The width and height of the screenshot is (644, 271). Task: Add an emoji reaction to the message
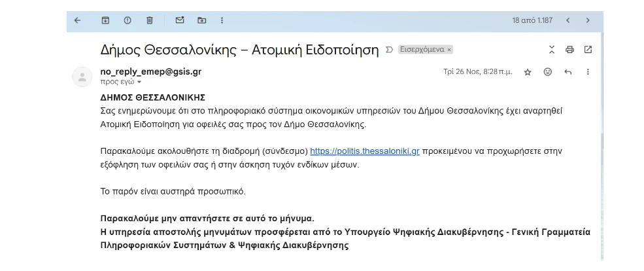tap(548, 71)
